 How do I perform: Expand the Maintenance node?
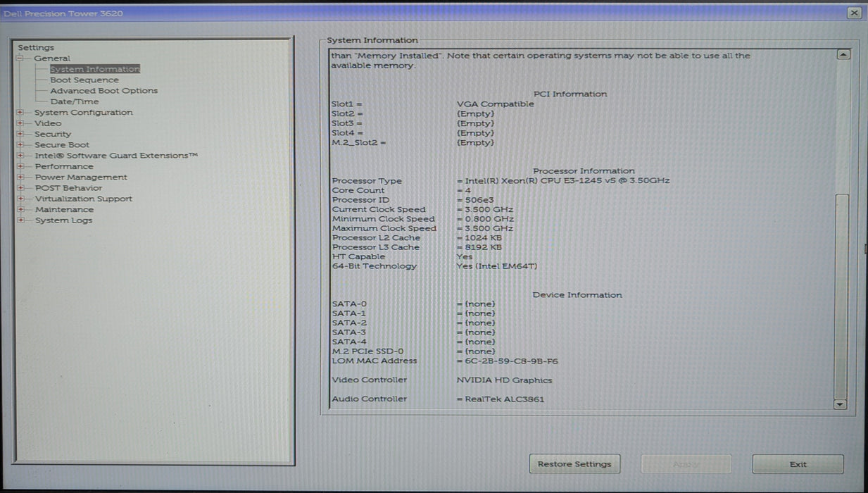coord(20,210)
